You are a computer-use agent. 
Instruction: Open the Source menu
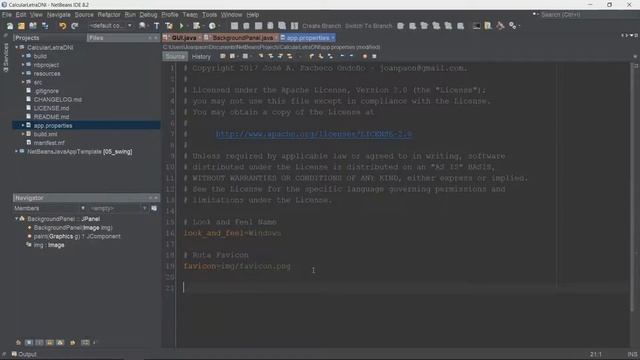(x=84, y=15)
